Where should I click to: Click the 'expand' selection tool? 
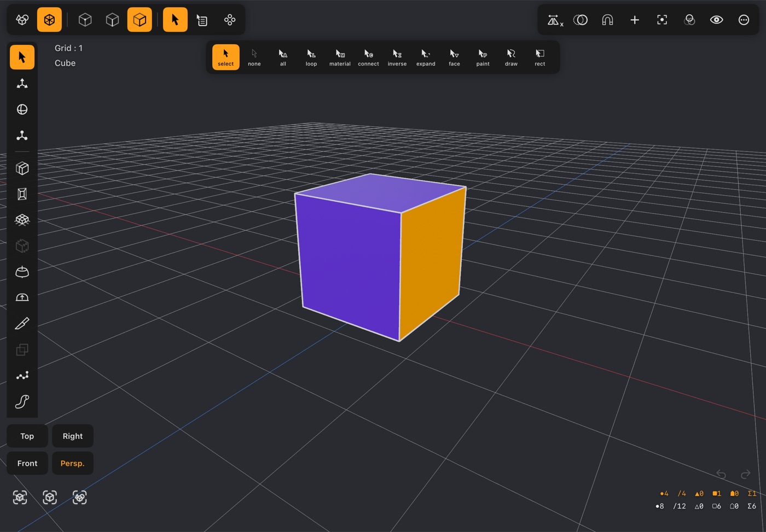click(426, 57)
